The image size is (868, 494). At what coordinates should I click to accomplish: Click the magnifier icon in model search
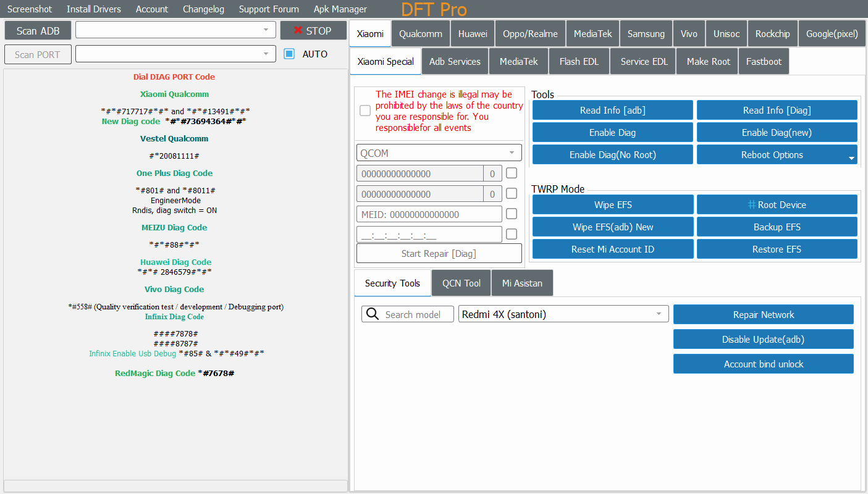pyautogui.click(x=372, y=314)
